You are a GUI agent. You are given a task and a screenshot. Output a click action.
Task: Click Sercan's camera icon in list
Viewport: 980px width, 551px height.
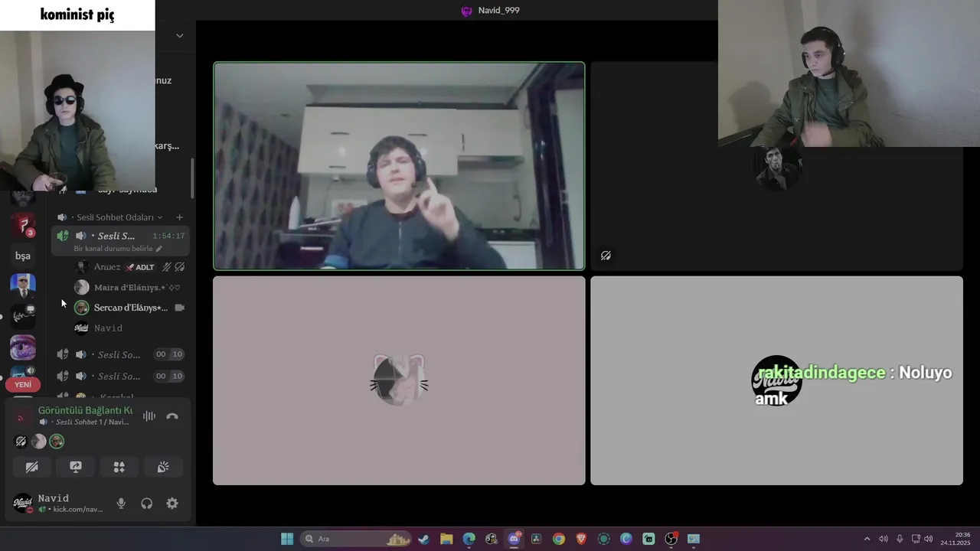180,308
